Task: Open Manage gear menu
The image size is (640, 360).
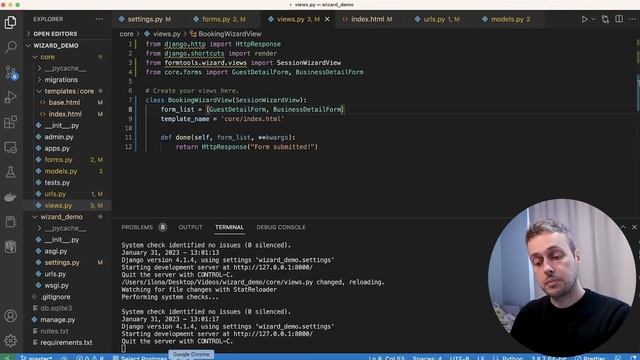Action: point(10,340)
